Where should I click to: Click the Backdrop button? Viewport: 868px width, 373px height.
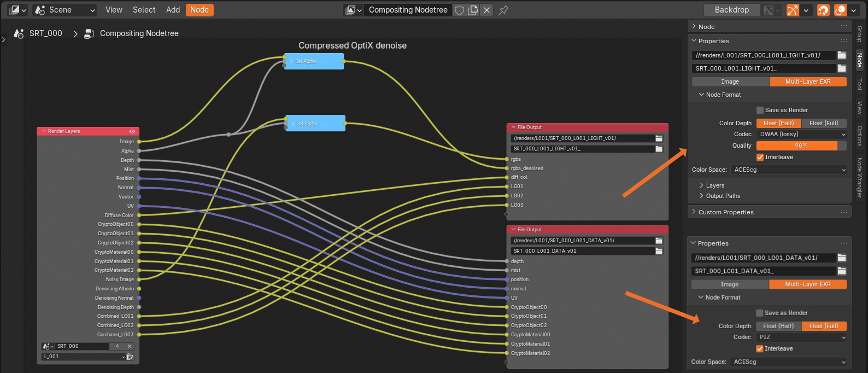click(731, 10)
